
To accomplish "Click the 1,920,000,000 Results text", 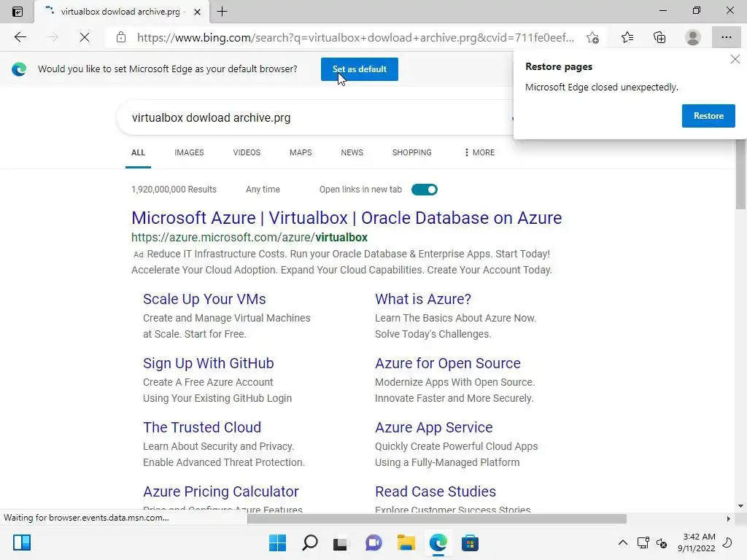I will pos(174,190).
